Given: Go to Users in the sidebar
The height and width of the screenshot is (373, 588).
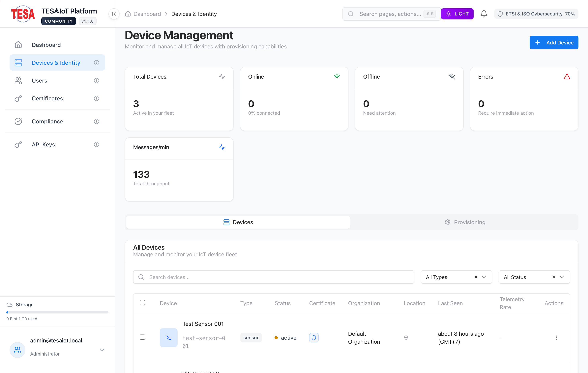Looking at the screenshot, I should point(57,81).
